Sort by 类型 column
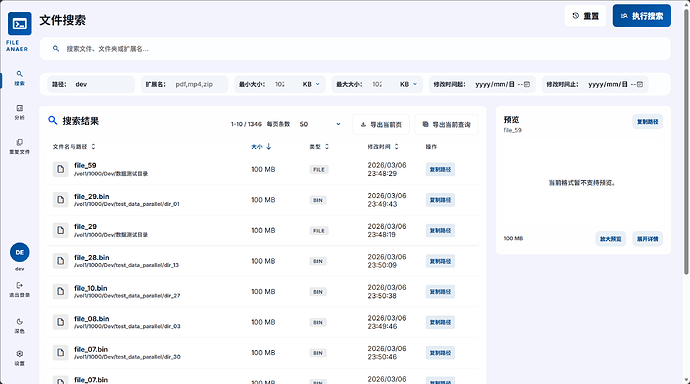The width and height of the screenshot is (690, 384). (319, 146)
